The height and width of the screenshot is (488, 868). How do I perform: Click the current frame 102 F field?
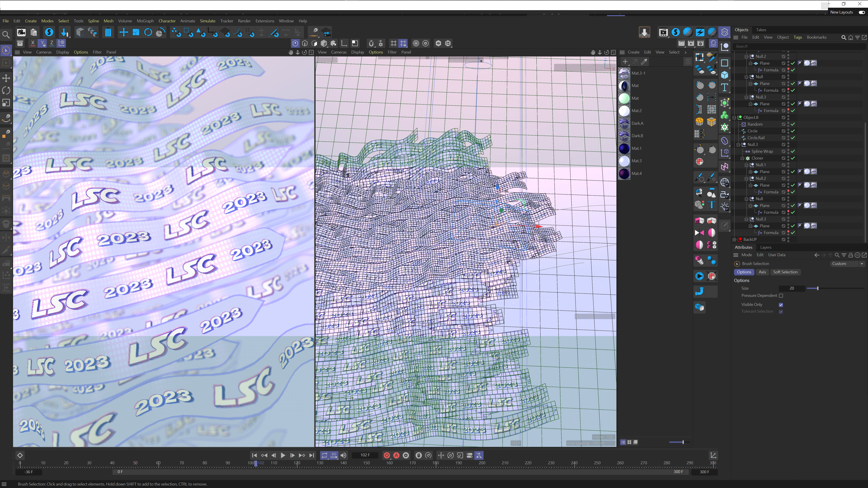pyautogui.click(x=365, y=455)
